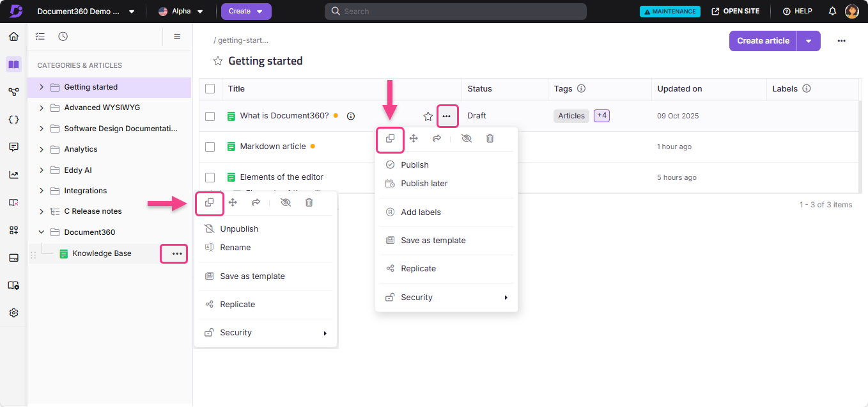868x407 pixels.
Task: Select the header checkbox to select all articles
Action: [210, 88]
